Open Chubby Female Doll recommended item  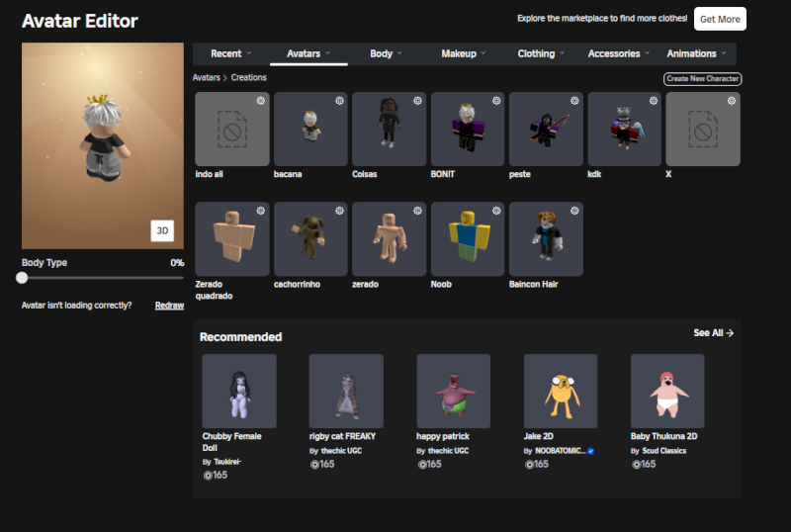click(239, 391)
